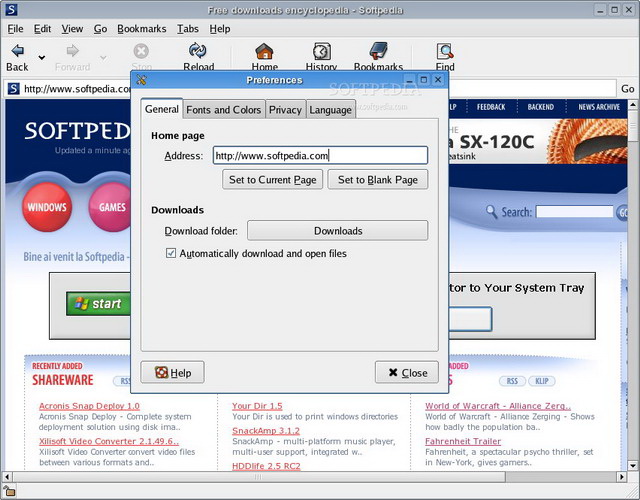Expand the Forward history dropdown arrow
This screenshot has height=500, width=640.
coord(103,57)
